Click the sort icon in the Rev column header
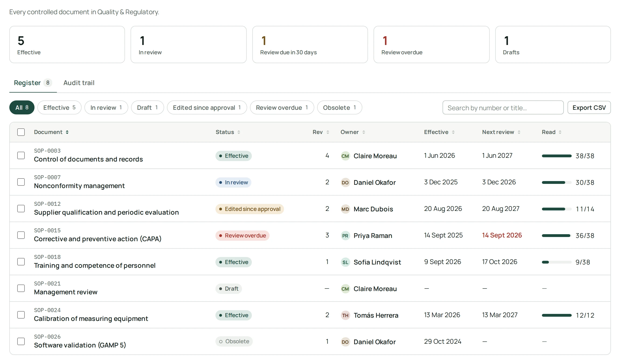This screenshot has height=364, width=620. [328, 132]
